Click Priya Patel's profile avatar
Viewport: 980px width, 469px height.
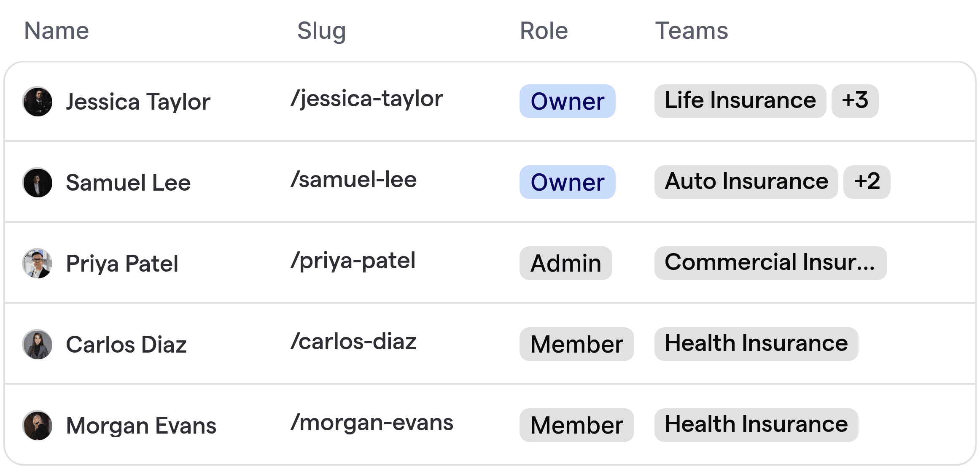pyautogui.click(x=37, y=263)
